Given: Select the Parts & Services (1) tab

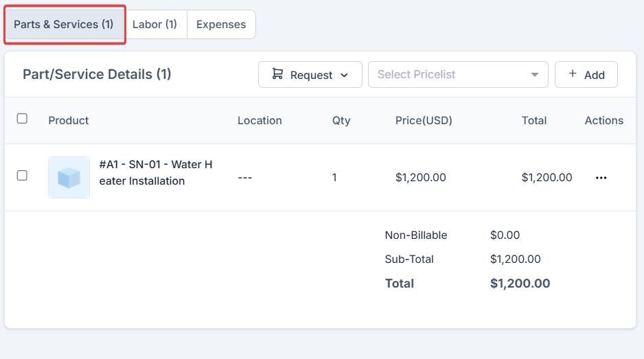Looking at the screenshot, I should tap(64, 25).
